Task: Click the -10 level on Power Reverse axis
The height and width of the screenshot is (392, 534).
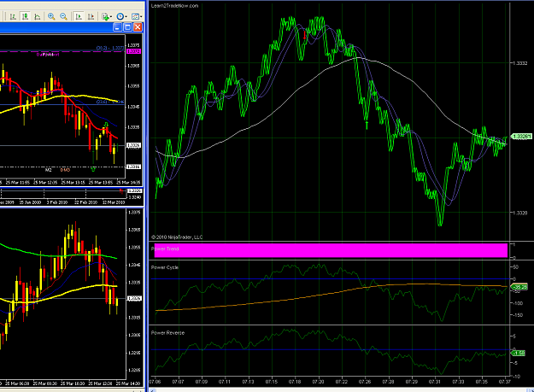Action: pyautogui.click(x=516, y=377)
